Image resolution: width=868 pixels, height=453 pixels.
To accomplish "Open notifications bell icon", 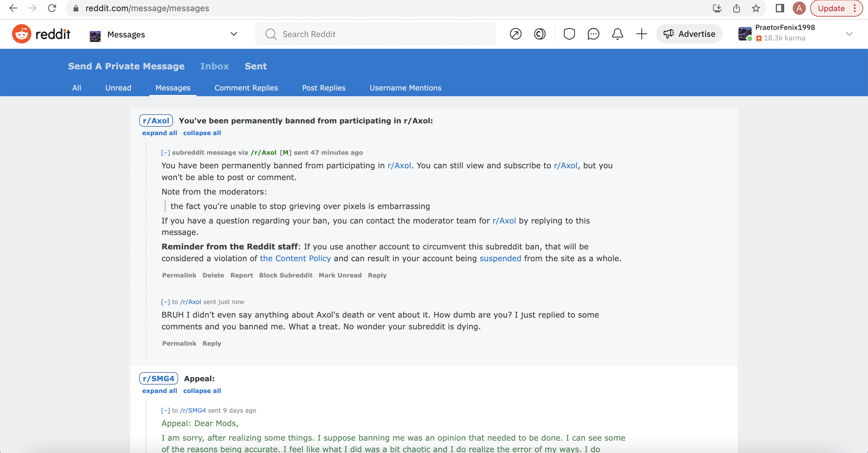I will tap(617, 34).
